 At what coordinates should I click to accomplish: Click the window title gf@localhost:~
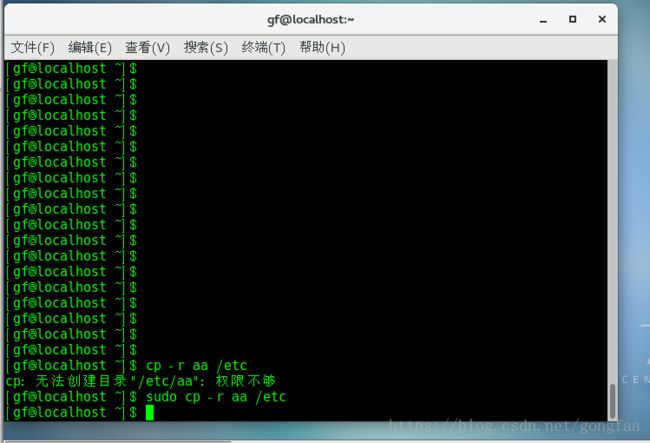310,19
